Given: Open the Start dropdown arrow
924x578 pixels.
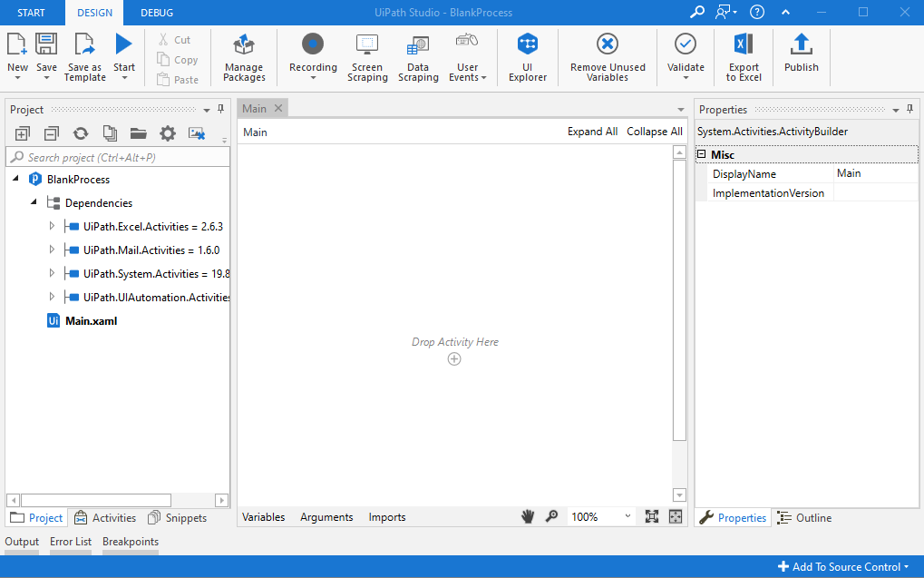Looking at the screenshot, I should [x=124, y=78].
